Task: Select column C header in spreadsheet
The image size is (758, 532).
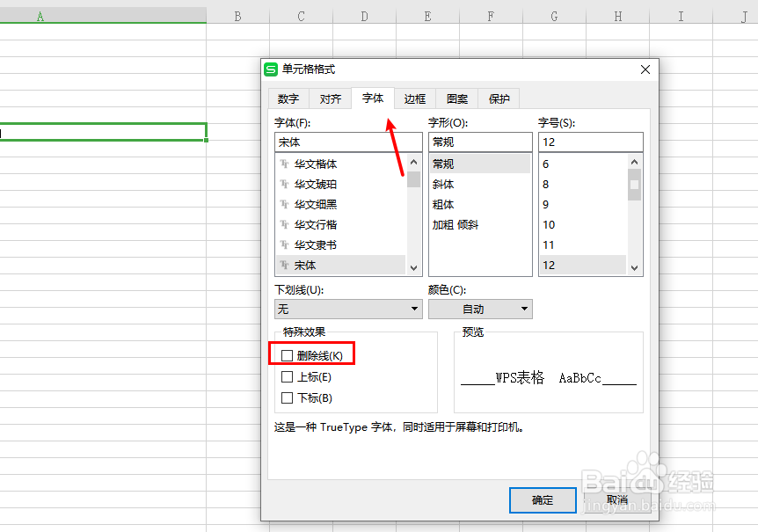Action: [x=301, y=16]
